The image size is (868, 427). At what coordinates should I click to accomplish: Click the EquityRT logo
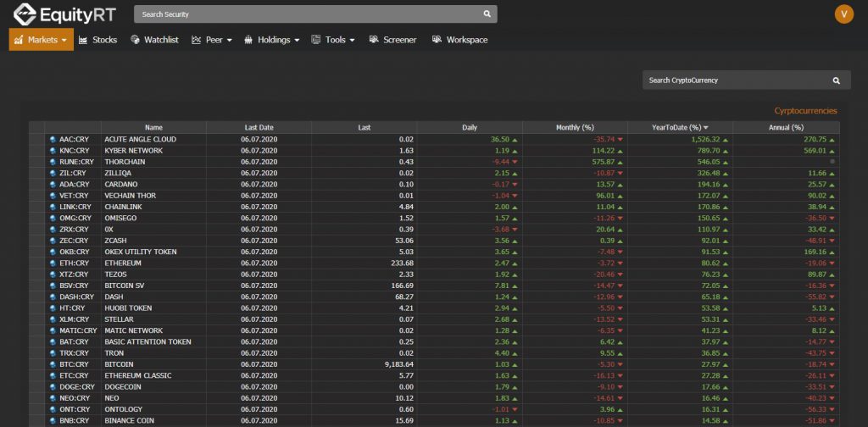point(64,14)
